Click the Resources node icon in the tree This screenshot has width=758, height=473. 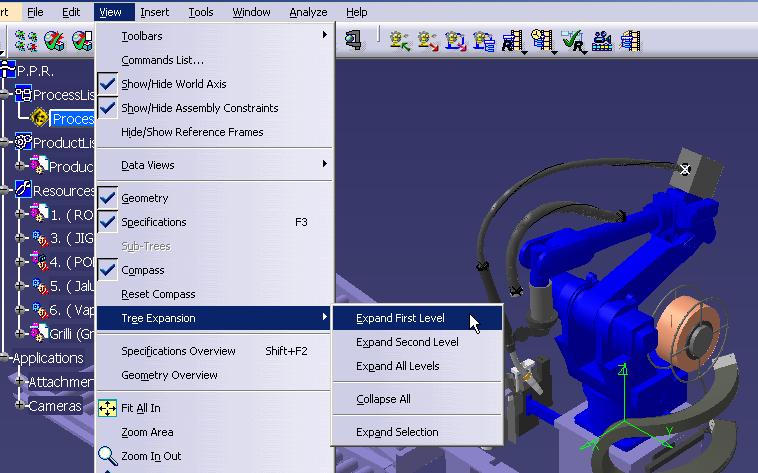[x=23, y=189]
